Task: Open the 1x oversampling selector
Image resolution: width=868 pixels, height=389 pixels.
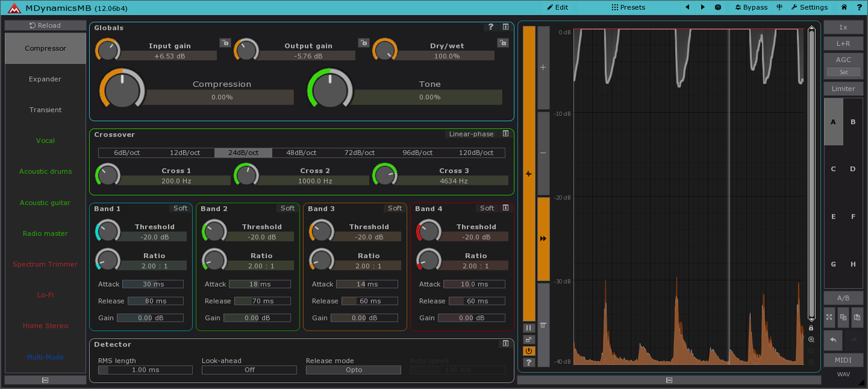Action: coord(843,27)
